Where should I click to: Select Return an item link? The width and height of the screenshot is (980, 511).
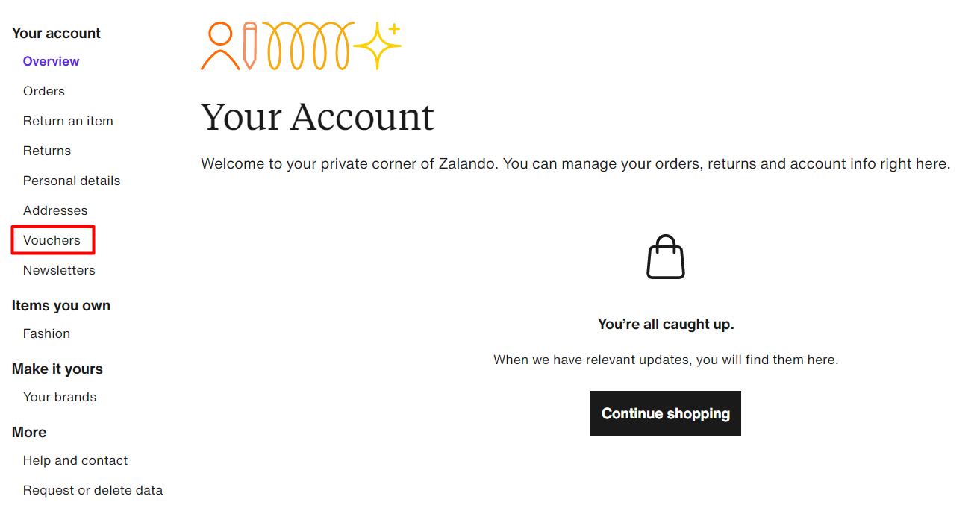click(x=68, y=121)
